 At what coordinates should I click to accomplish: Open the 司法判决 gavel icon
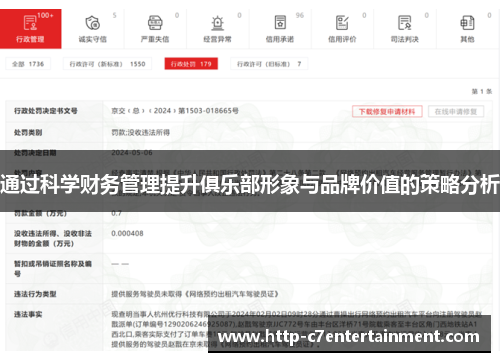(x=405, y=23)
